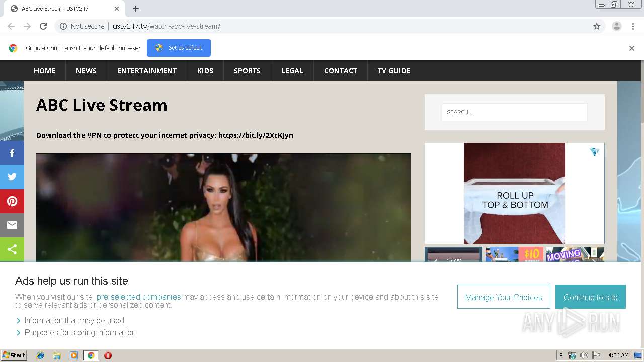Open the NEWS menu item
The width and height of the screenshot is (644, 362).
[x=86, y=71]
